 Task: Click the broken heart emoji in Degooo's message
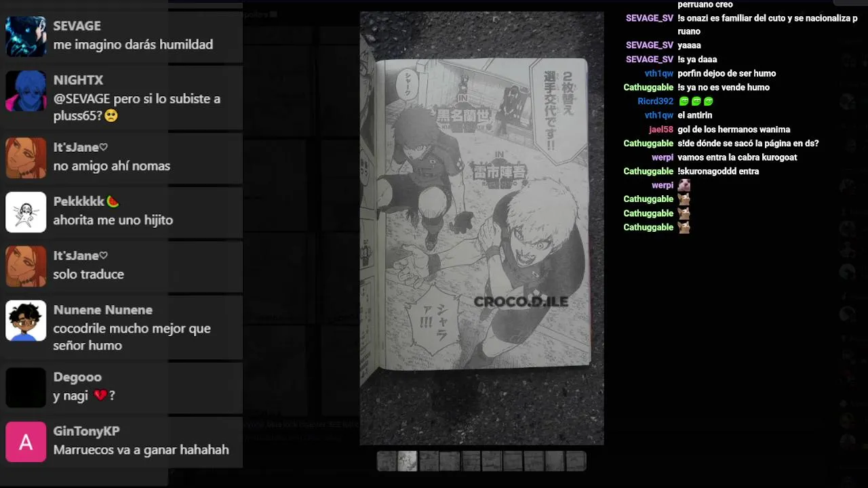[100, 395]
